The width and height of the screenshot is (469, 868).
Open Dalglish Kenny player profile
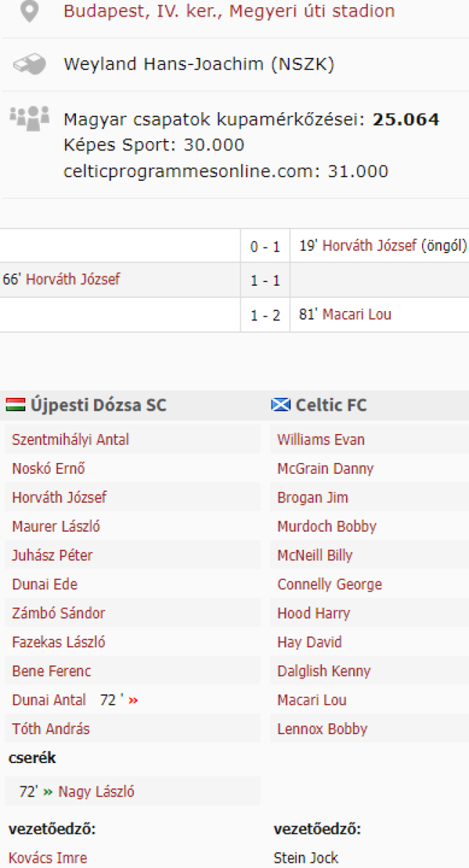pos(324,671)
